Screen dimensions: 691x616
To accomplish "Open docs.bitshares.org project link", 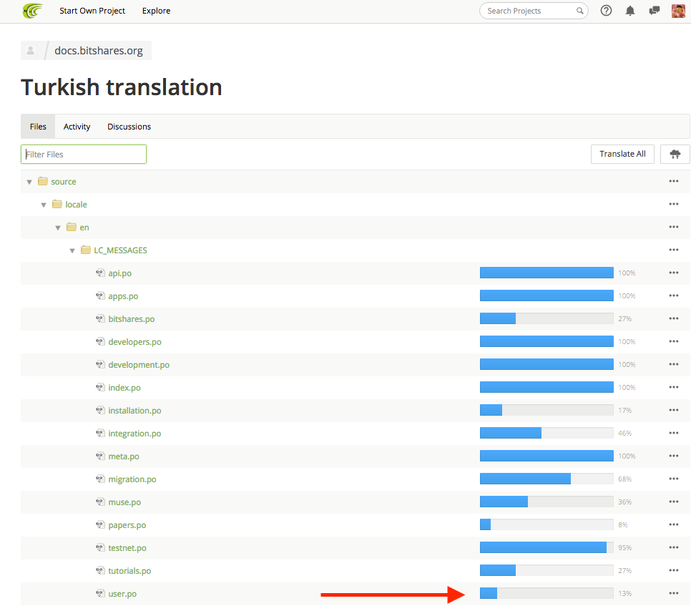I will [x=99, y=51].
